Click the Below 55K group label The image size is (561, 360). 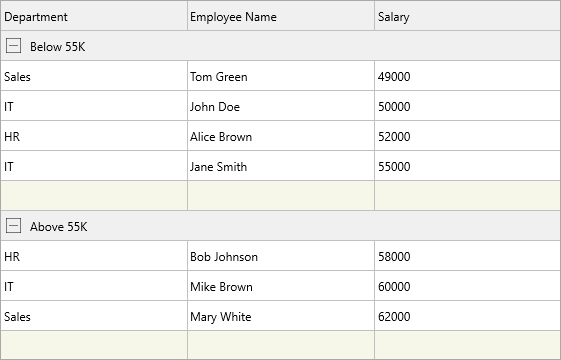(58, 47)
